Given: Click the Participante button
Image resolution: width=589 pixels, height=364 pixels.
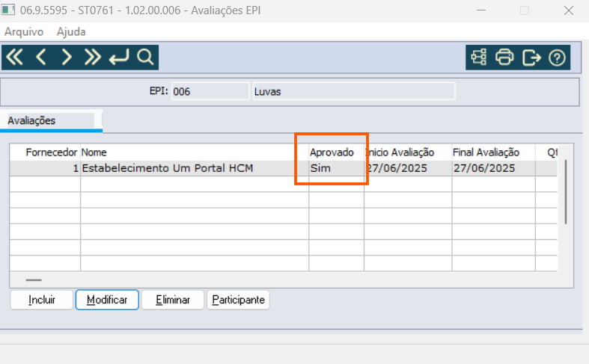Looking at the screenshot, I should point(238,300).
